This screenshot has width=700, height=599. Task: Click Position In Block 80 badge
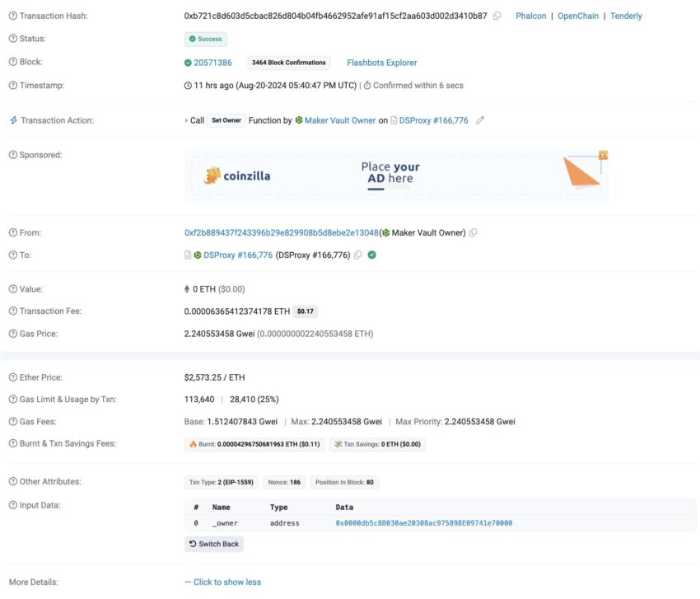[344, 483]
